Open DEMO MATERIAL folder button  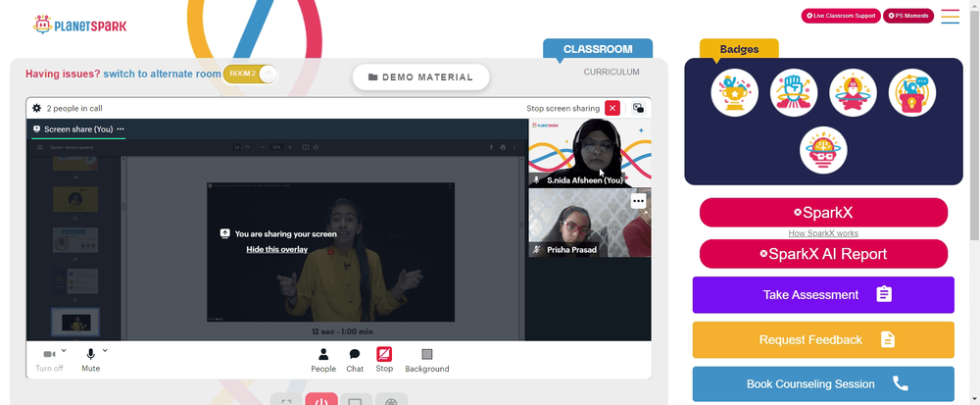click(420, 76)
